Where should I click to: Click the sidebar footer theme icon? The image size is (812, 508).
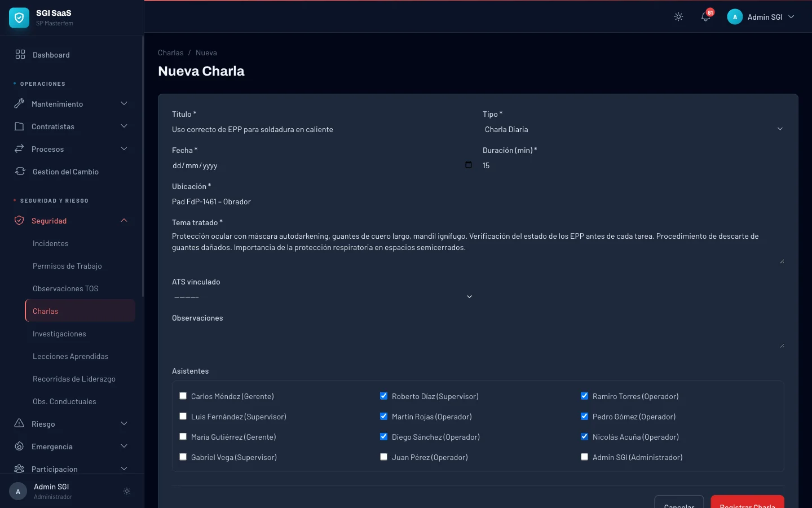127,491
